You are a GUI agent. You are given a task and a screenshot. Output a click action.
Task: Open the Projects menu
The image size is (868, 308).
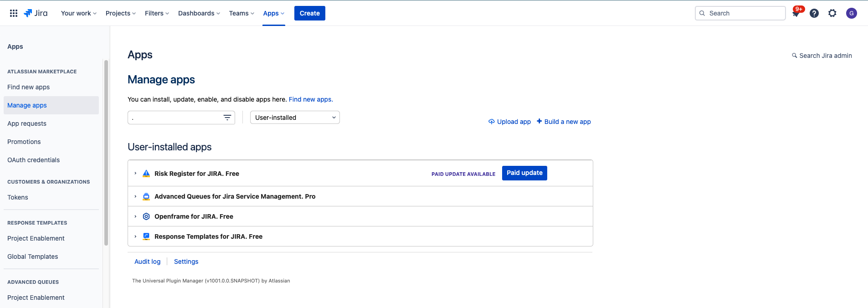coord(121,13)
